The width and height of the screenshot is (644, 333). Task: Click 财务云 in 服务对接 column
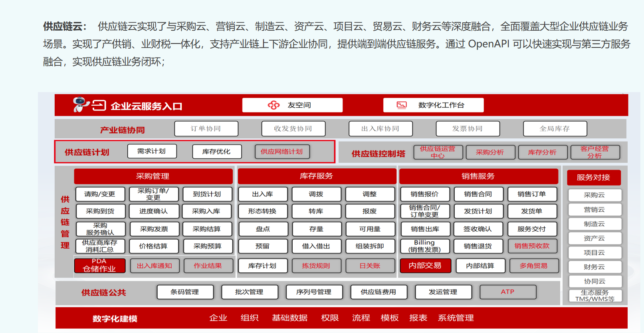595,267
